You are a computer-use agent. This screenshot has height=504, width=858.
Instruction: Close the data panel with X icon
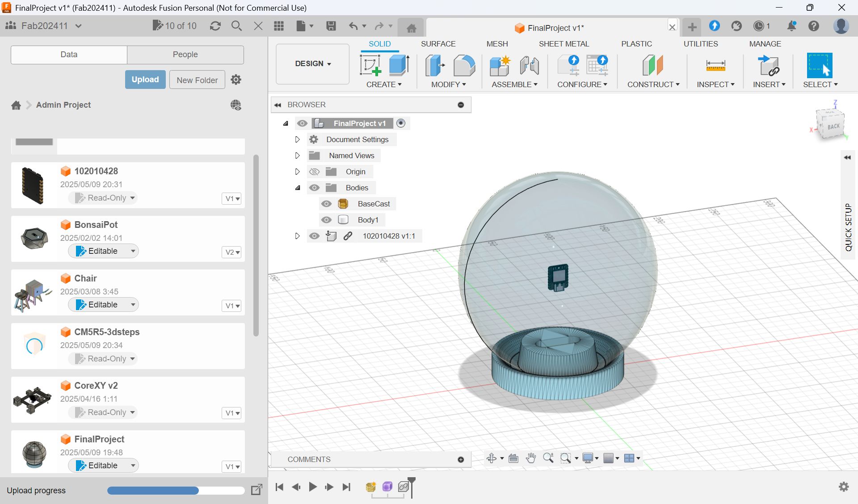pos(258,26)
